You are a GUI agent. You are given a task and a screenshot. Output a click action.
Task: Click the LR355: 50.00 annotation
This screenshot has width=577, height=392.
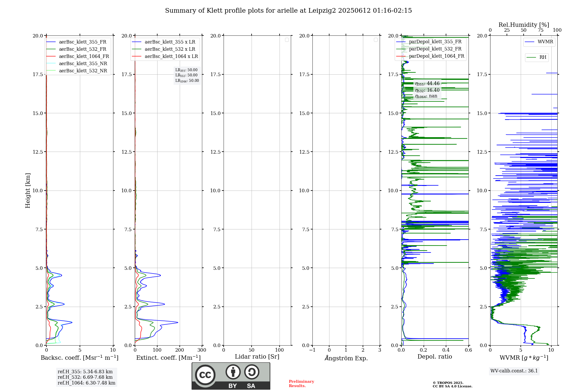186,70
